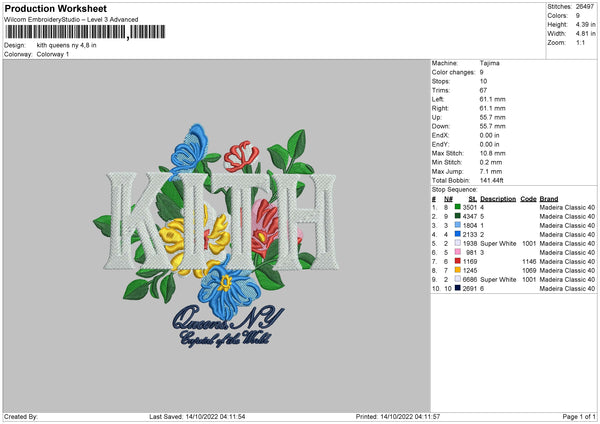Select stitch count '4347' in stop row 2
Viewport: 600px width, 424px height.
pos(470,217)
